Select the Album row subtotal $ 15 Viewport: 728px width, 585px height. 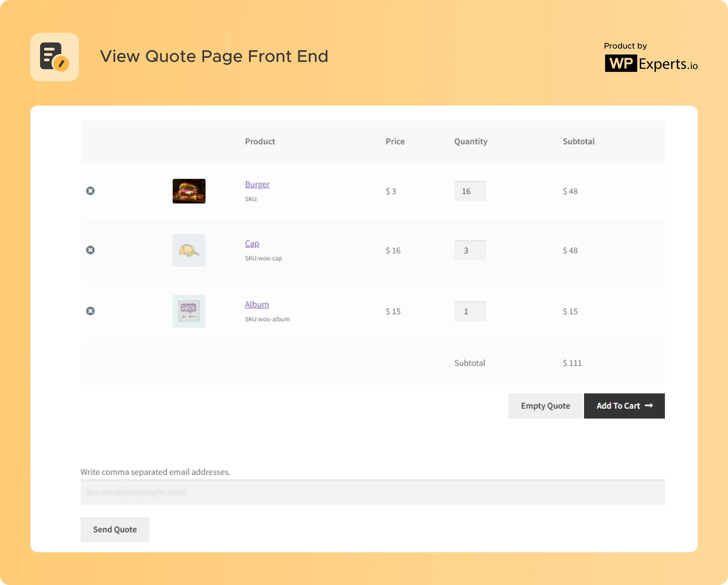pyautogui.click(x=570, y=311)
